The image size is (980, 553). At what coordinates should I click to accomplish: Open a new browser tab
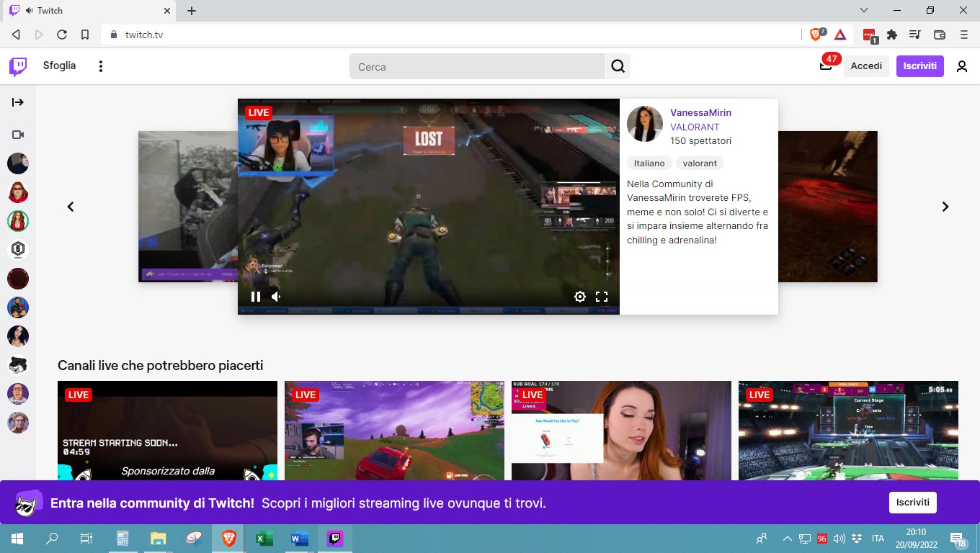click(x=192, y=11)
